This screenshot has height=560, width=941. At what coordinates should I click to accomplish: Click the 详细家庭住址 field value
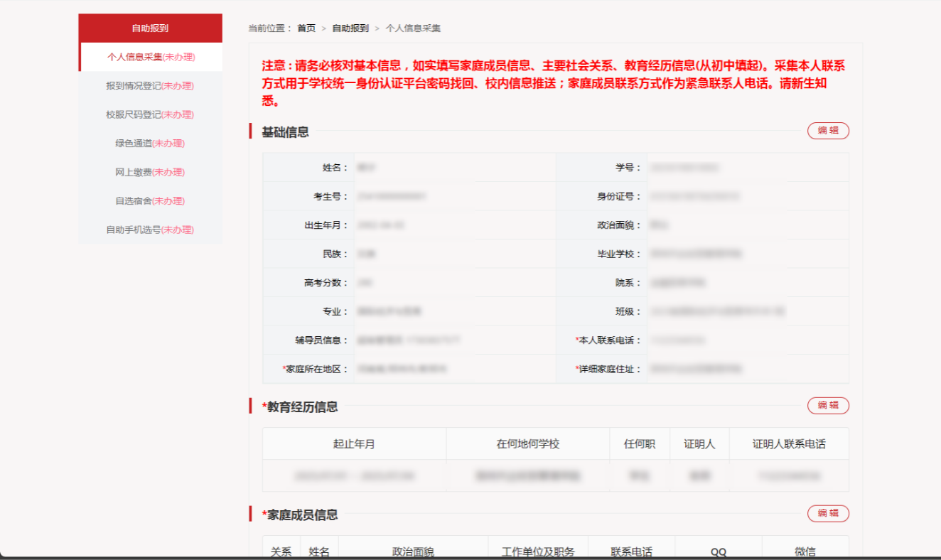(697, 370)
